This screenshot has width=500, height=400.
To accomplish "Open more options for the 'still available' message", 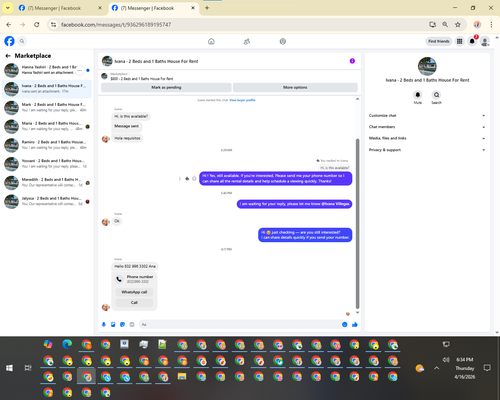I will (180, 179).
